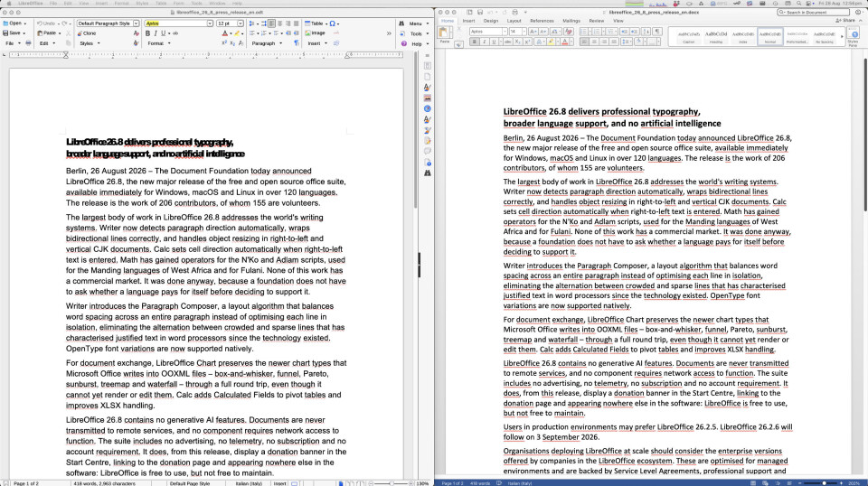
Task: Click LibreOffice subscript icon
Action: pos(232,43)
